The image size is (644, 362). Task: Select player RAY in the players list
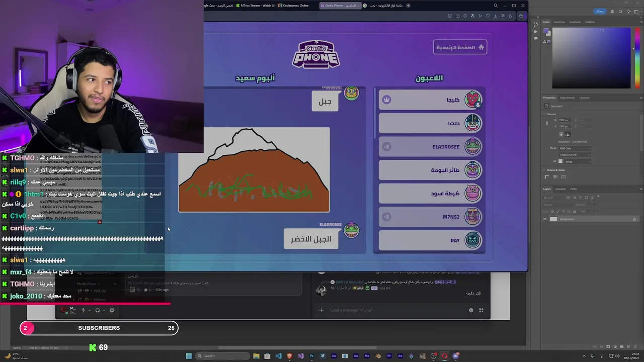pyautogui.click(x=430, y=240)
